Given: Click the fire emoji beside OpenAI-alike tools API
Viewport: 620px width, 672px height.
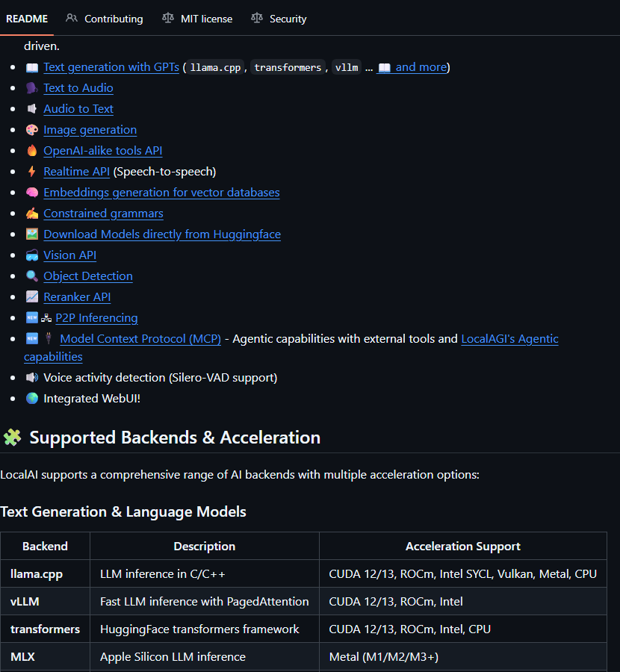Looking at the screenshot, I should pos(32,151).
